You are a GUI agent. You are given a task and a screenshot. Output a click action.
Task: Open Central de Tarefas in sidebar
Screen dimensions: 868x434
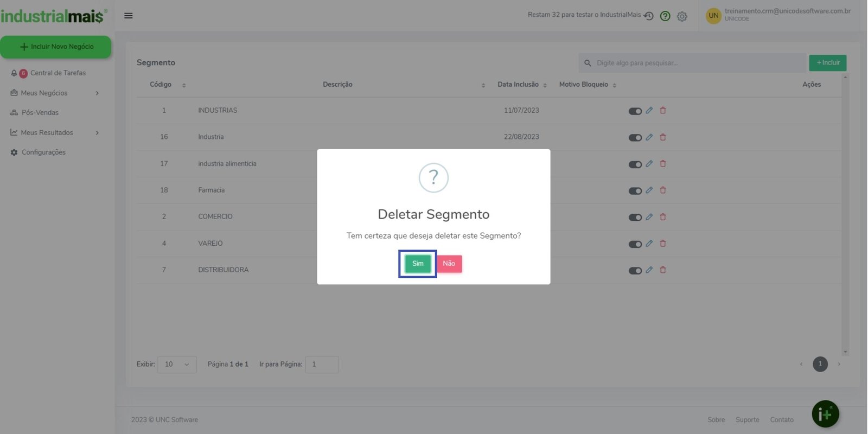(x=58, y=73)
